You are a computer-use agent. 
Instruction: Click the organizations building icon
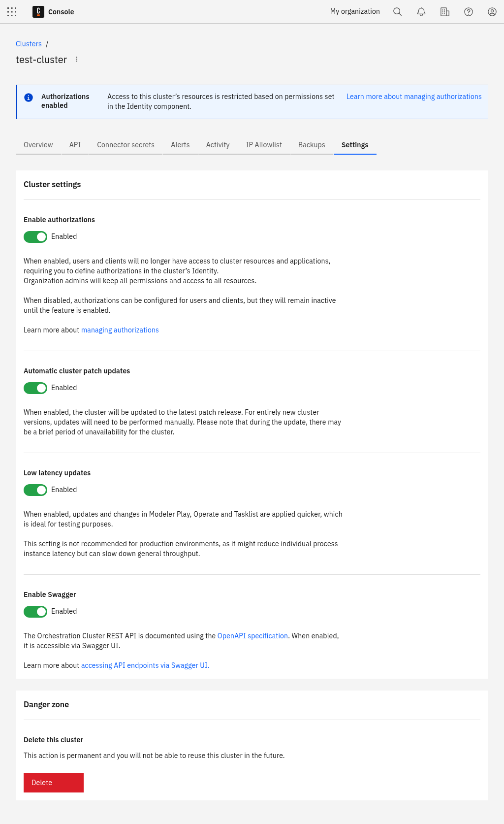[x=444, y=11]
